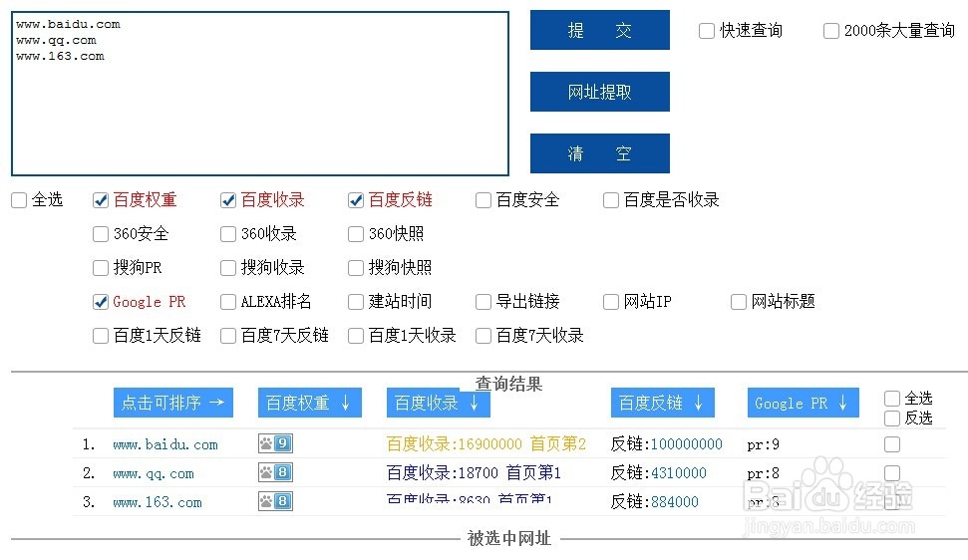
Task: Check the 360收录 option
Action: click(x=228, y=234)
